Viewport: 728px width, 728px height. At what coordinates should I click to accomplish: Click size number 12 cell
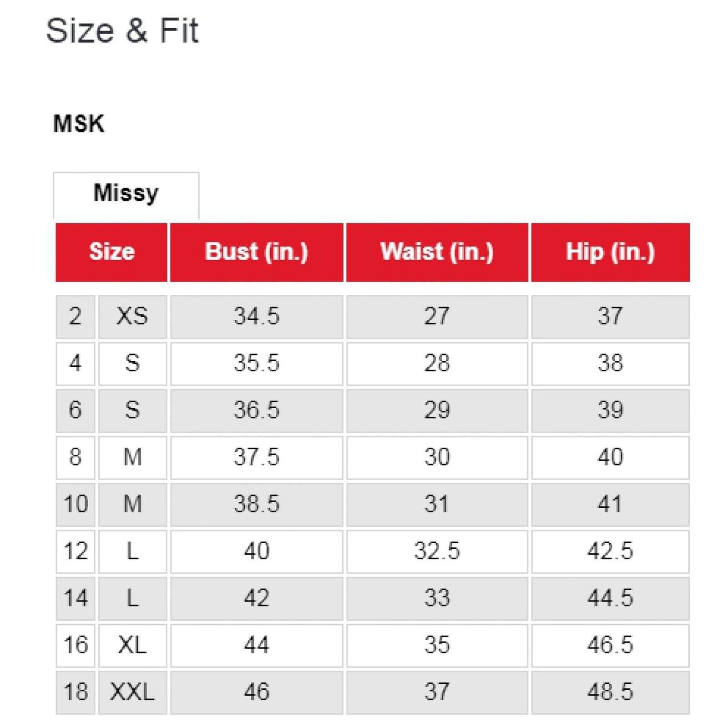tap(76, 551)
